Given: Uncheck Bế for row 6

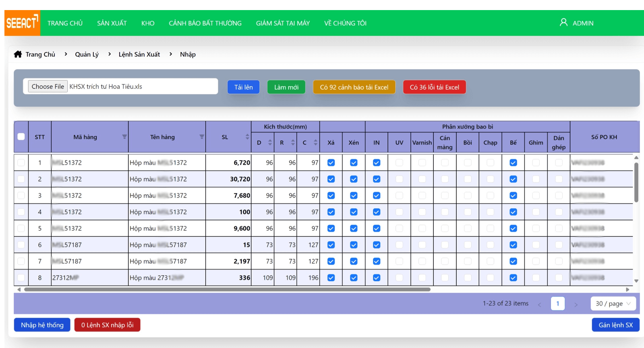Looking at the screenshot, I should [513, 245].
